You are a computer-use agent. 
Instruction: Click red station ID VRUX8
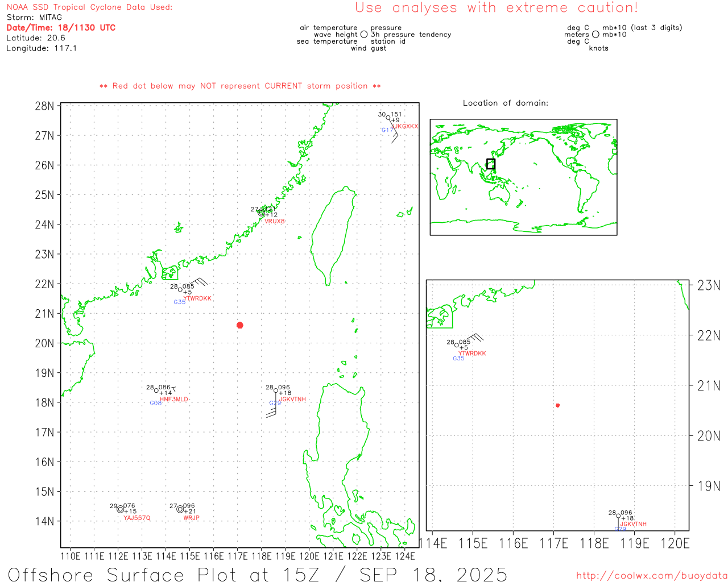pyautogui.click(x=275, y=221)
